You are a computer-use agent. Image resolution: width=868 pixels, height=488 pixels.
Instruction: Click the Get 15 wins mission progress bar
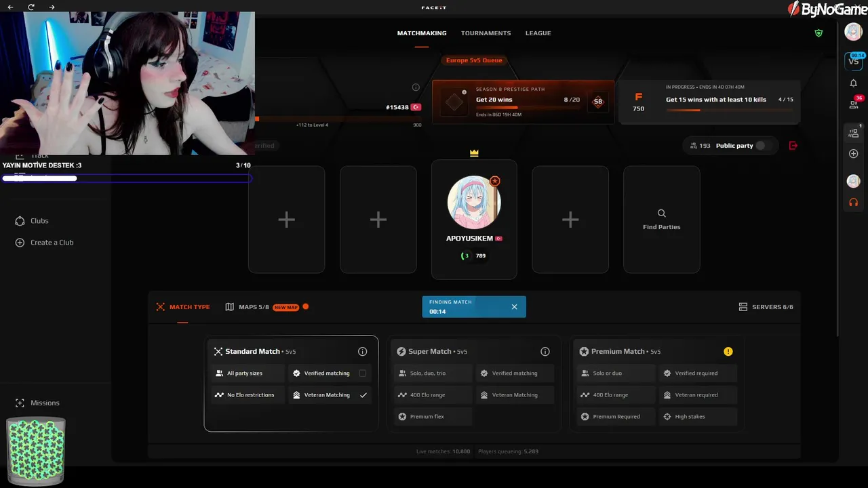(730, 110)
